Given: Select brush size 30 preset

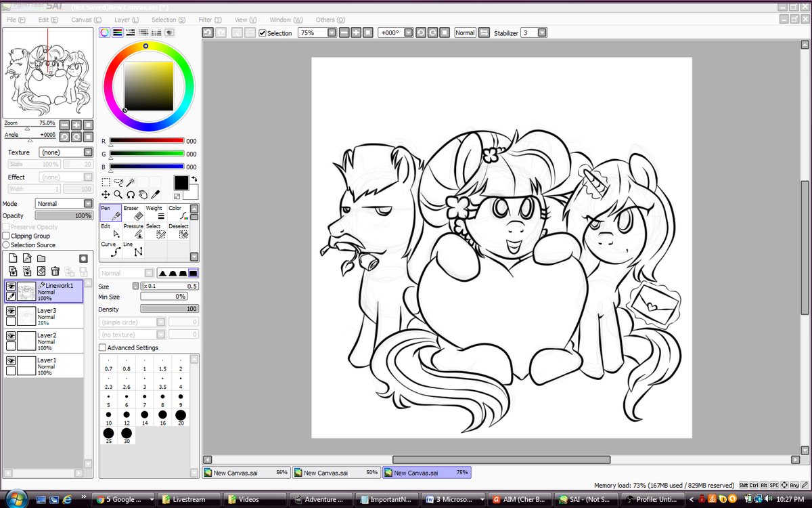Looking at the screenshot, I should pyautogui.click(x=127, y=436).
